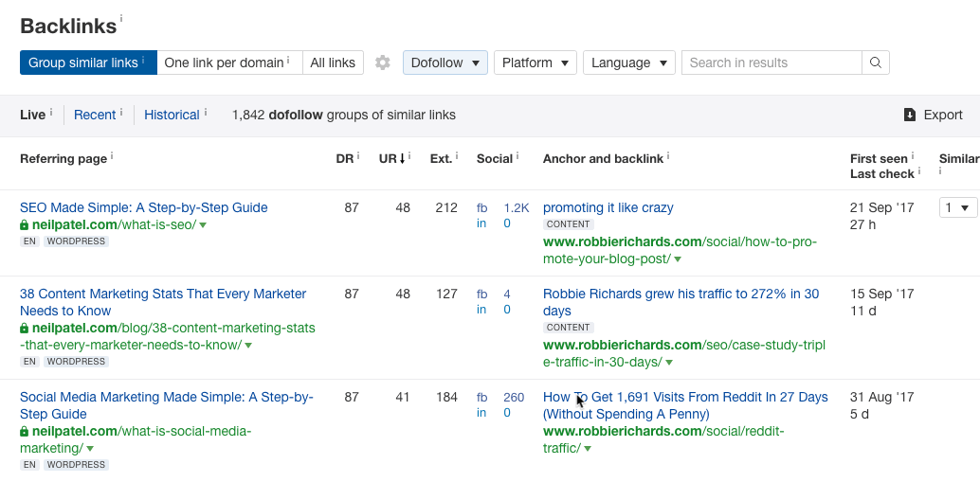Click the info icon beside Backlinks heading

(x=121, y=18)
